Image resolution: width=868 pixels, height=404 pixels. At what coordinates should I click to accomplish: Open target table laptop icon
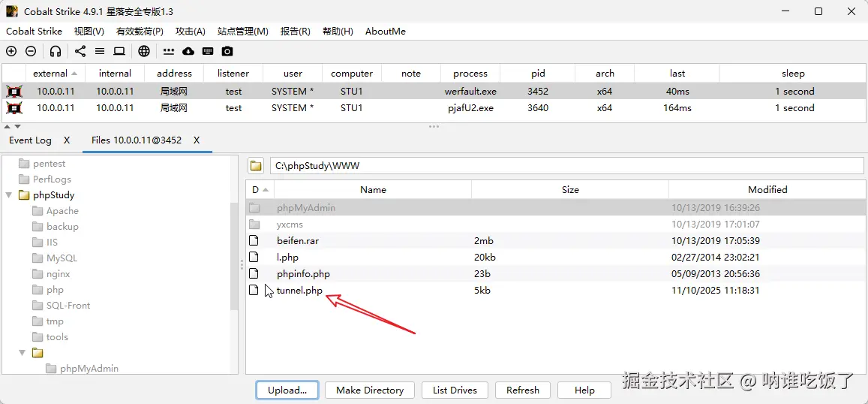point(119,52)
